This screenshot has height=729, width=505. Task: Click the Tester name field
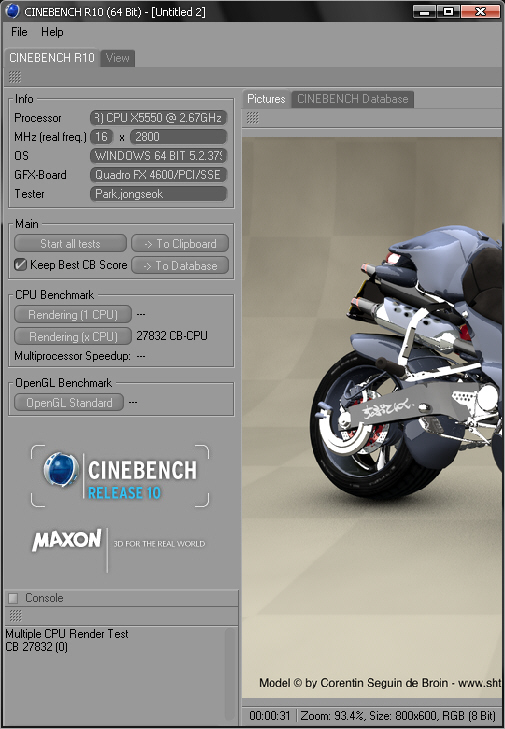158,194
